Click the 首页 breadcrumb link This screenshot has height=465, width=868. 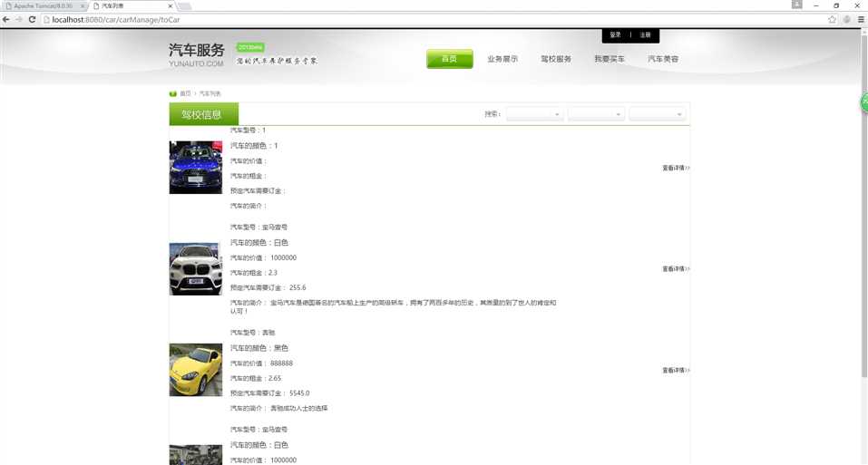(x=185, y=93)
